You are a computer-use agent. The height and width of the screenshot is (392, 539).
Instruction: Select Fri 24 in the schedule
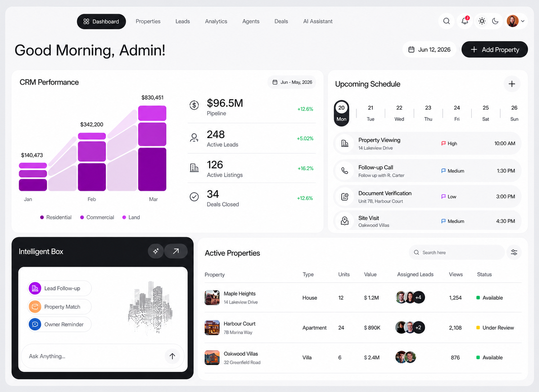point(457,113)
